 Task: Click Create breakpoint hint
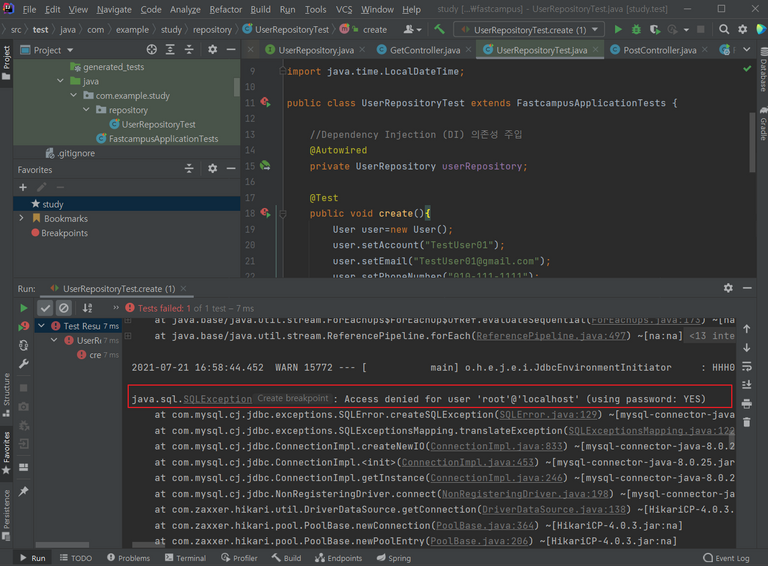point(293,398)
